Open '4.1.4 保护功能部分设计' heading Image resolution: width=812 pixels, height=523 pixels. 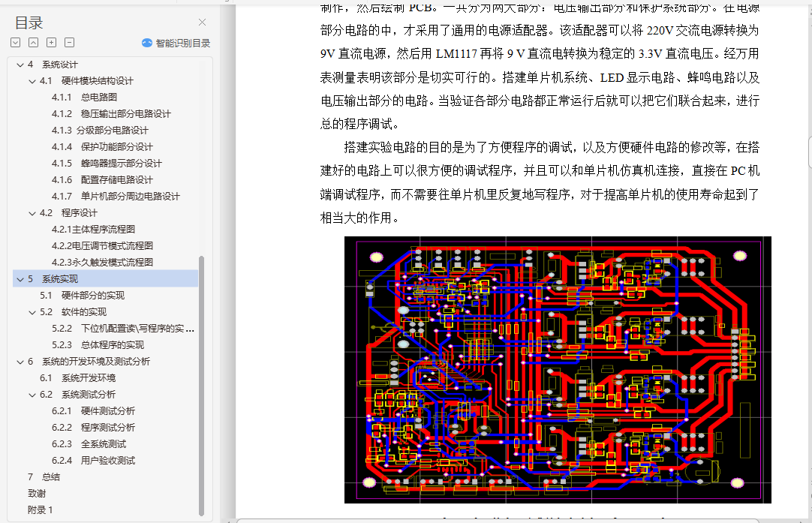click(102, 147)
